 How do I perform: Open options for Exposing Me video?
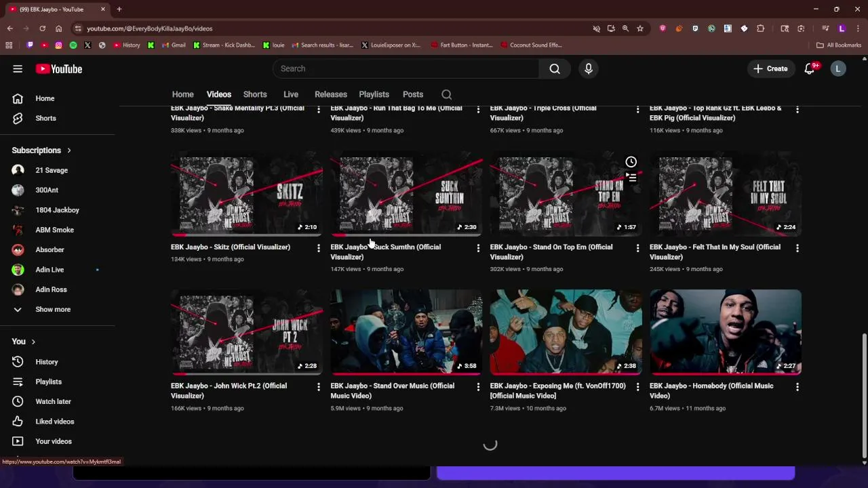pos(637,387)
